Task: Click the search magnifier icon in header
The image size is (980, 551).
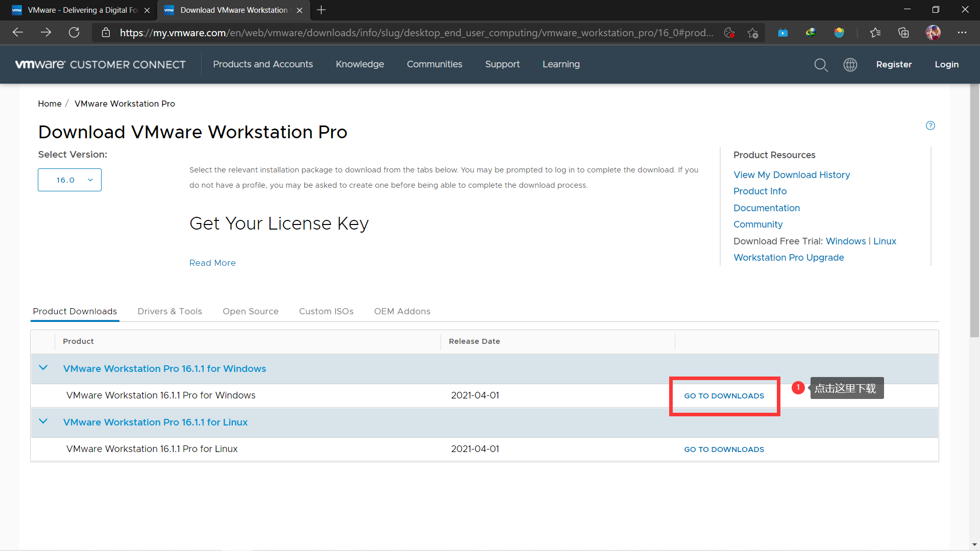Action: [x=821, y=65]
